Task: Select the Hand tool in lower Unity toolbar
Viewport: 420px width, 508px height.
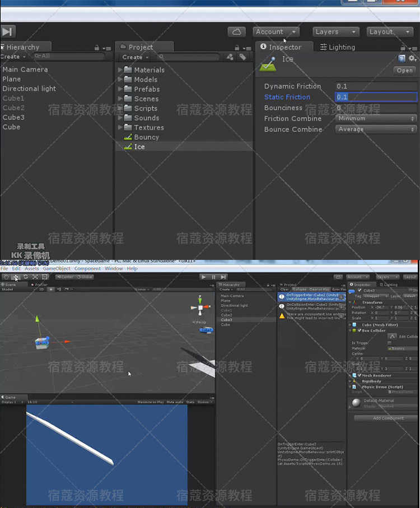Action: [x=6, y=277]
